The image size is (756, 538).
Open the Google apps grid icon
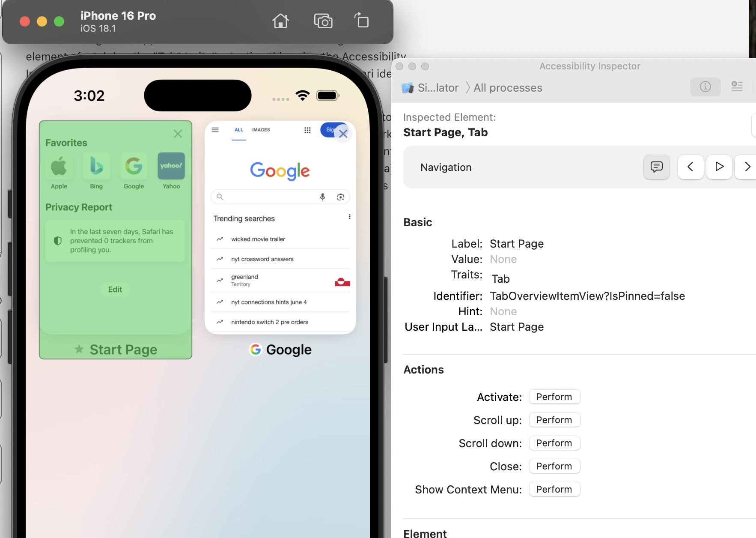[x=307, y=130]
